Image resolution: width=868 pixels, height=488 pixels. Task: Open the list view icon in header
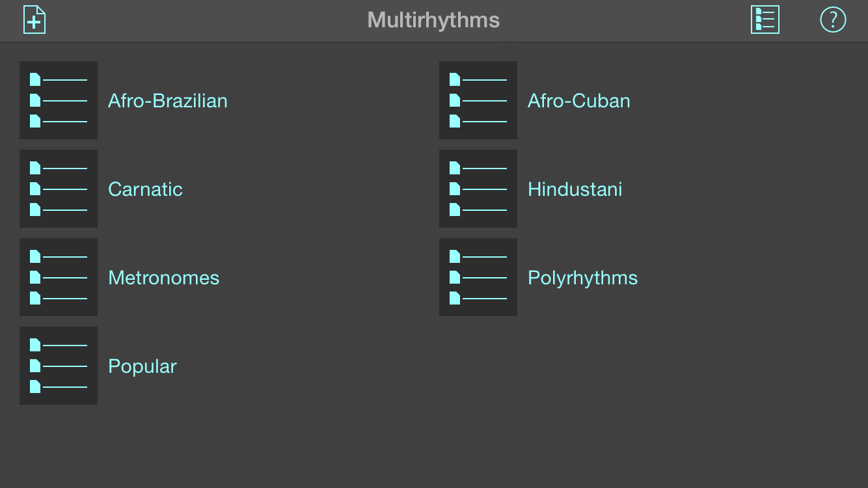[x=765, y=20]
